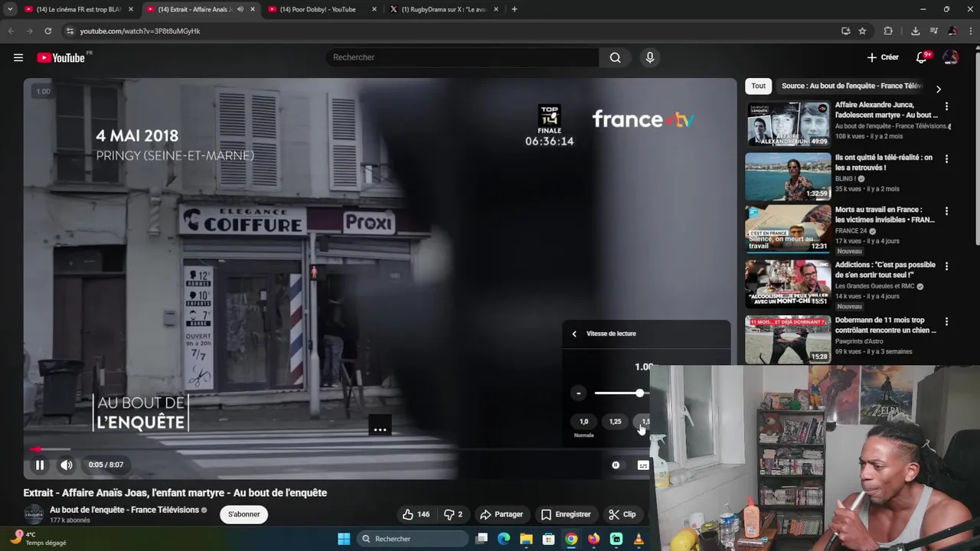Subscribe with the S'abonner button
980x551 pixels.
pos(243,514)
